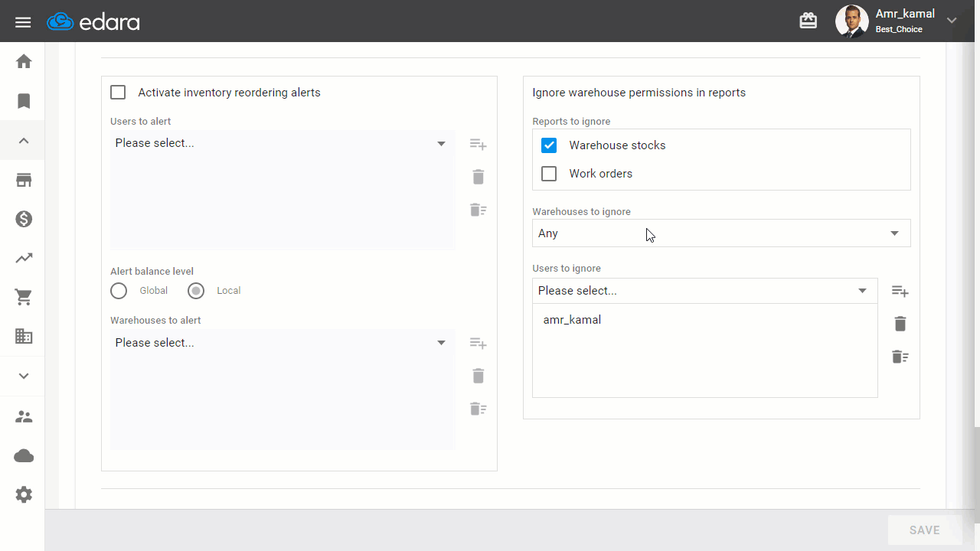Delete selected entry in Users to alert
Image resolution: width=980 pixels, height=551 pixels.
tap(479, 177)
